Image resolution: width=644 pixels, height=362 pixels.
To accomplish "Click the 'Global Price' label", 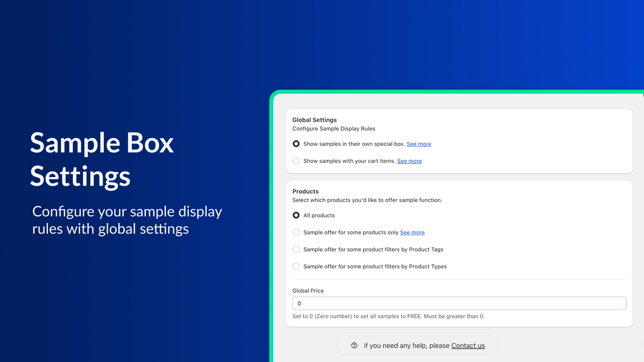I will click(x=308, y=291).
